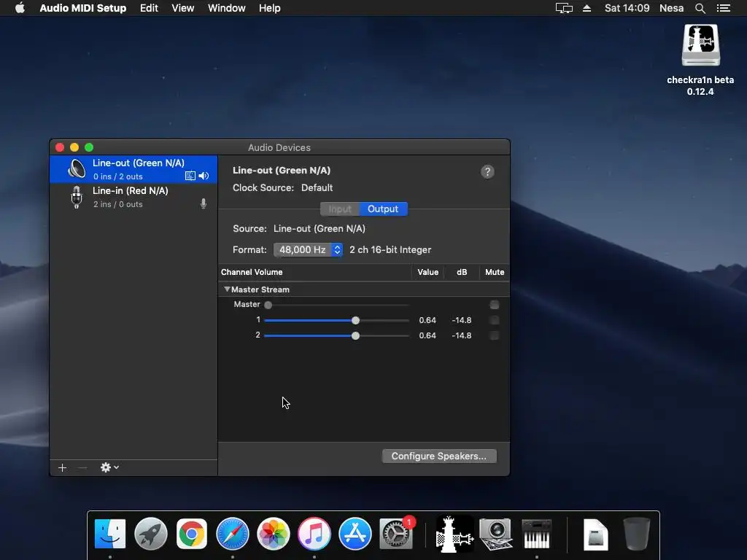747x560 pixels.
Task: Open the disk image document in Dock
Action: 595,534
